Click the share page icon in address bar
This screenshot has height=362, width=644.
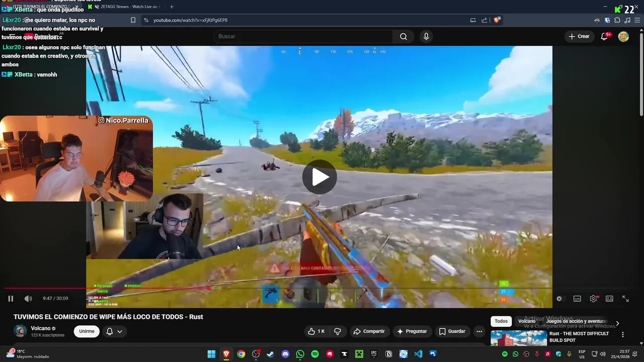click(484, 20)
